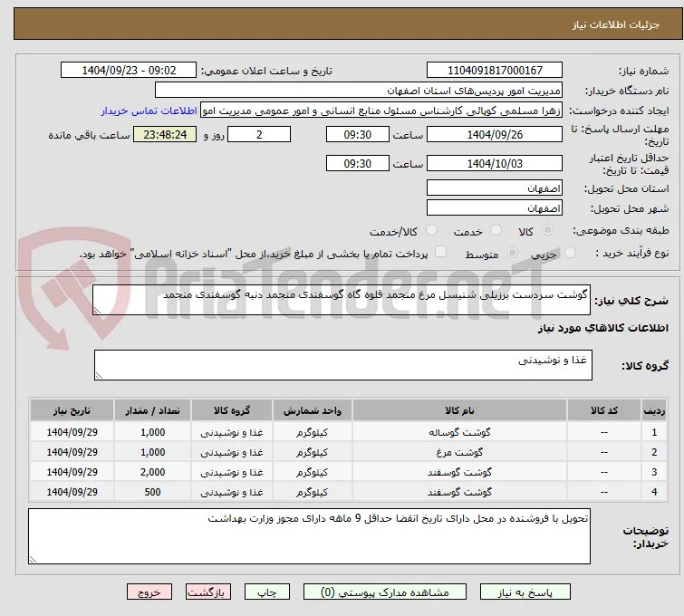Click the price validity time 09:30 field
The image size is (684, 616).
(x=357, y=164)
